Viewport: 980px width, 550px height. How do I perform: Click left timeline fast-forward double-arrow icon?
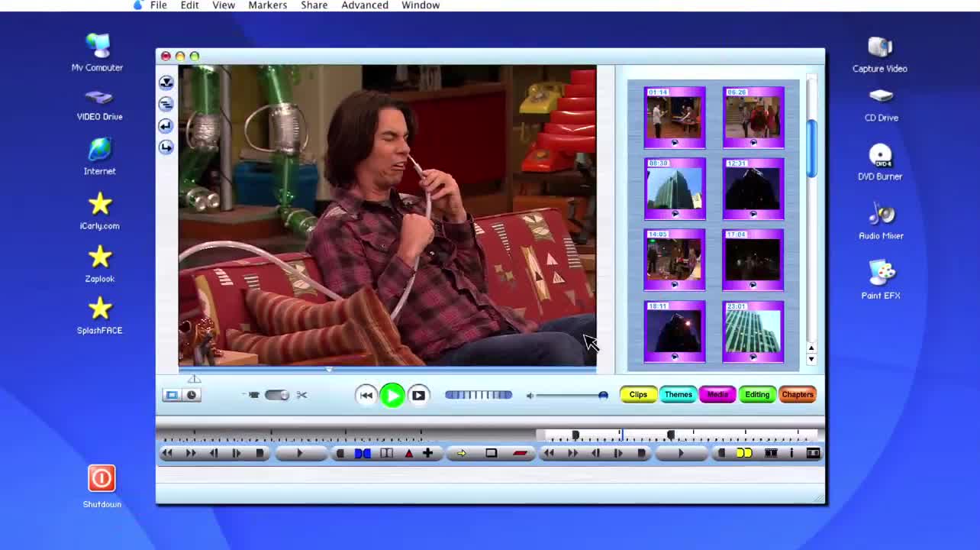tap(191, 453)
